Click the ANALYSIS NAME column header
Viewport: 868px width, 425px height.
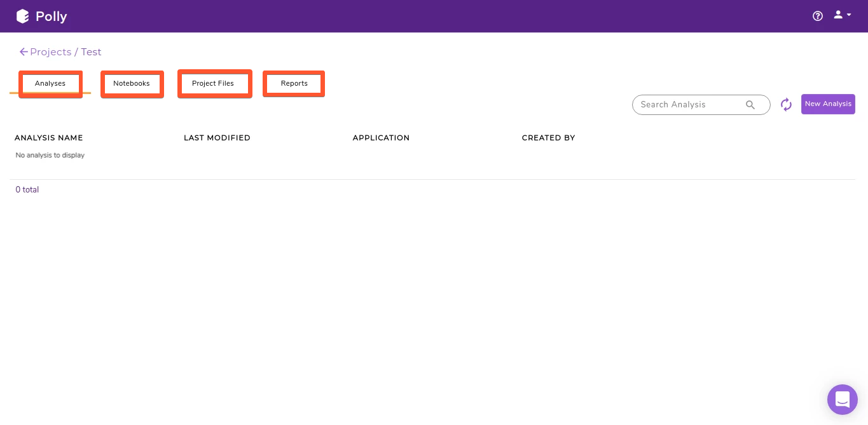tap(48, 137)
